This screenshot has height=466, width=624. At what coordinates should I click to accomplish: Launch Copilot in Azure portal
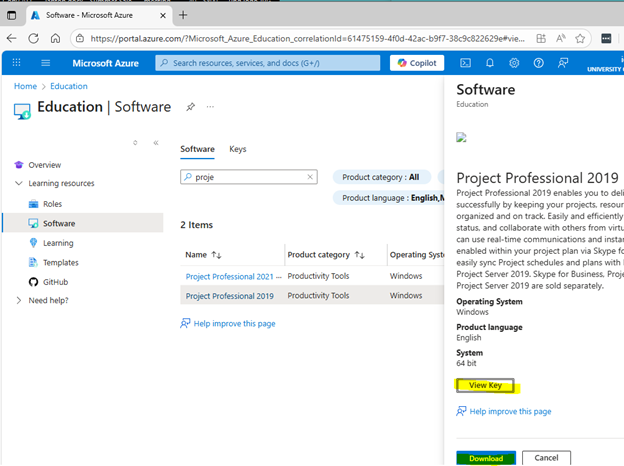[x=415, y=63]
